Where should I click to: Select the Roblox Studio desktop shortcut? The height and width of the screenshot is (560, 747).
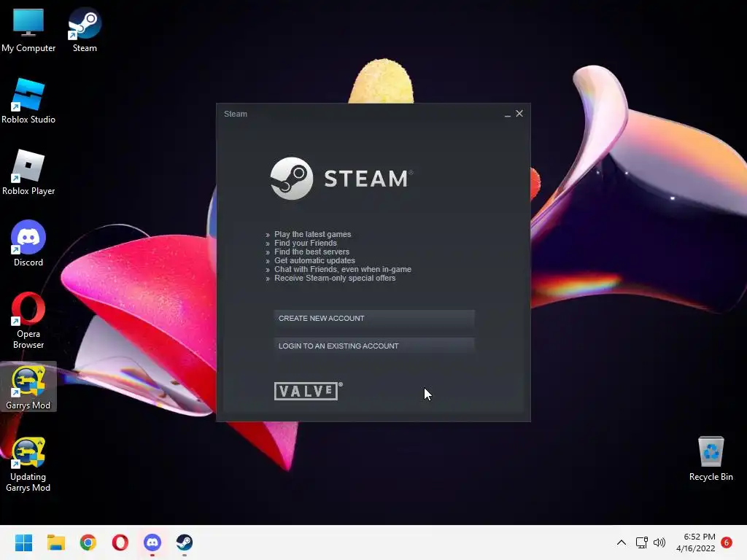click(28, 101)
